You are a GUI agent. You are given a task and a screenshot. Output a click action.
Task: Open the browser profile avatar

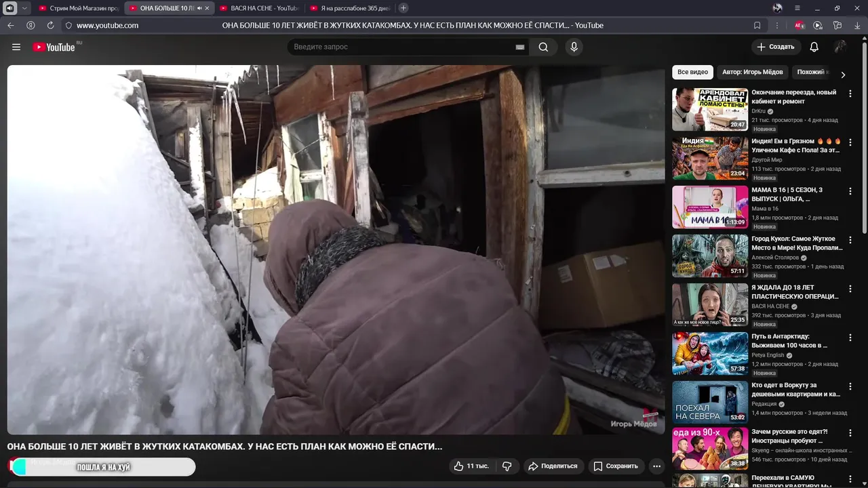777,8
